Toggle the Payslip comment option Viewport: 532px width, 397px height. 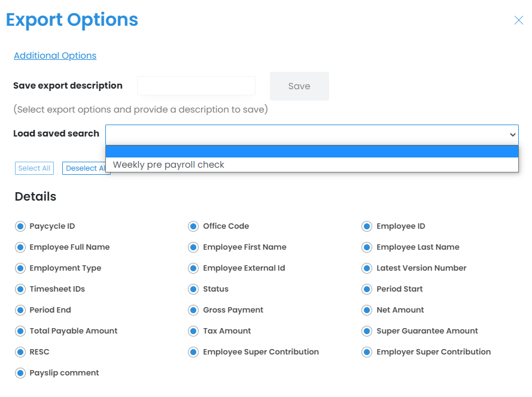[20, 373]
